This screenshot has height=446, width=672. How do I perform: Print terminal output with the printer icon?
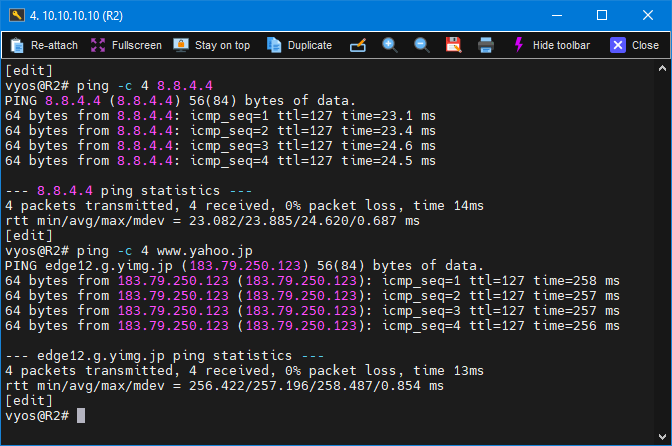point(486,45)
